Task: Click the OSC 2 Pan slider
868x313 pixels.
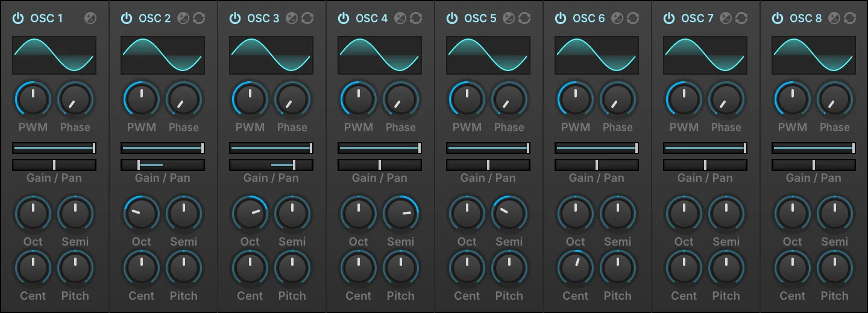Action: [x=163, y=165]
